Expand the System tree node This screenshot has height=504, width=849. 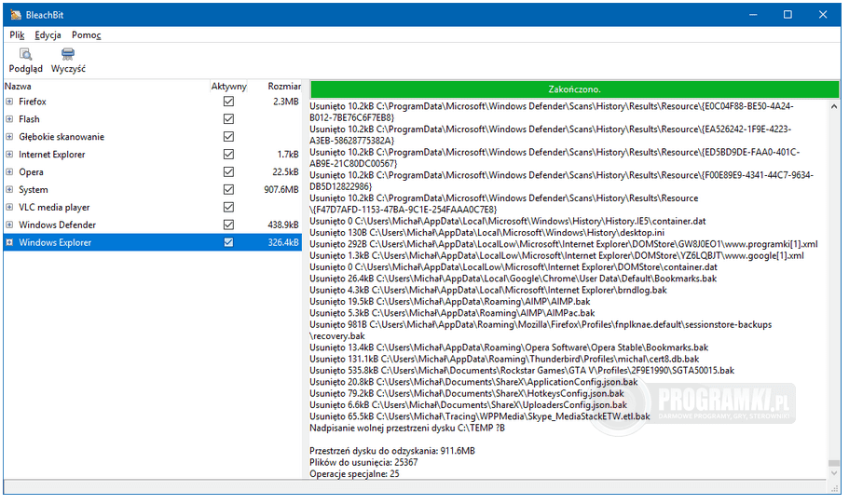(x=9, y=189)
